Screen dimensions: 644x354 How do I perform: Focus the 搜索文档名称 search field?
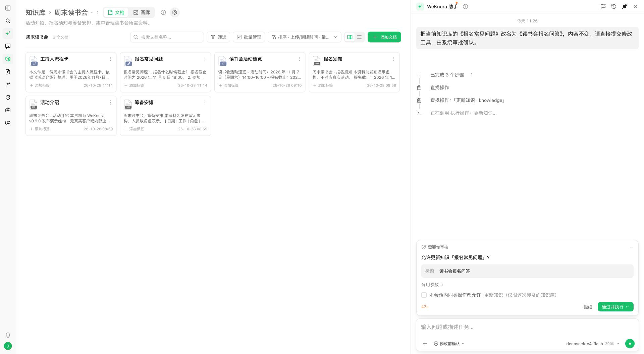click(x=167, y=37)
